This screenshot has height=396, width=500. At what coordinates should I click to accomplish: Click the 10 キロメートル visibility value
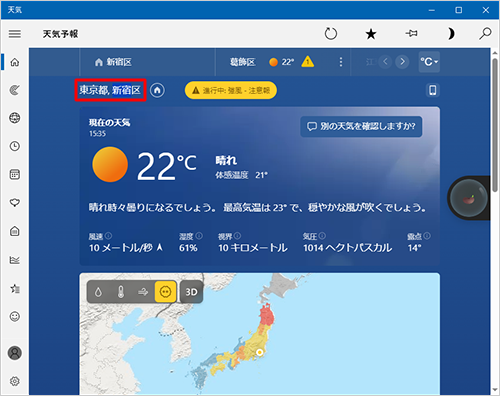click(x=253, y=248)
